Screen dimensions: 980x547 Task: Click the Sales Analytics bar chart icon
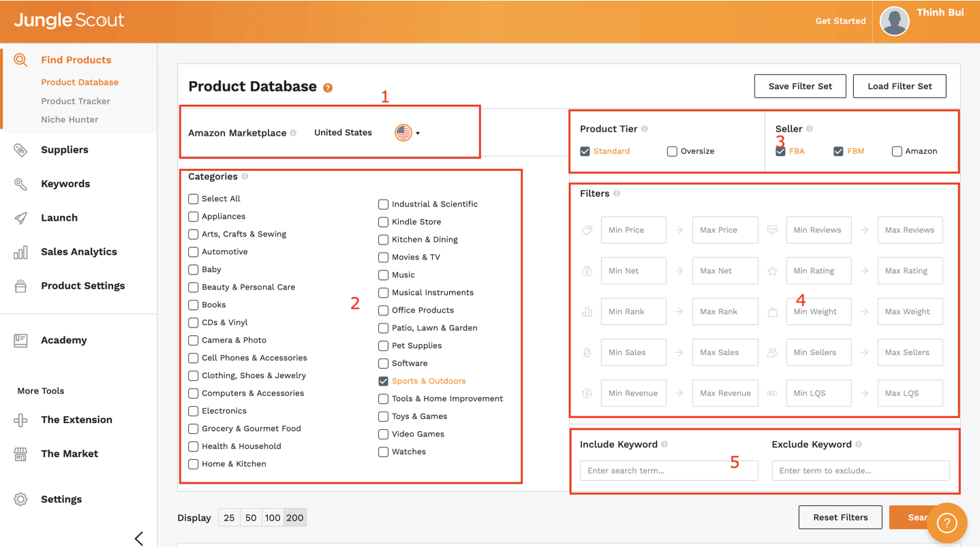(x=20, y=252)
